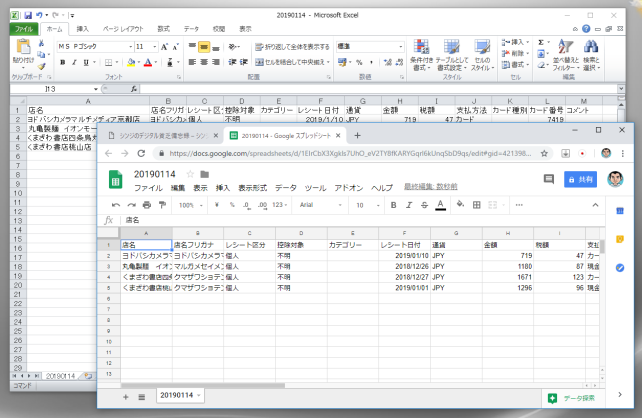
Task: Click Excel wrap text button
Action: coord(292,47)
